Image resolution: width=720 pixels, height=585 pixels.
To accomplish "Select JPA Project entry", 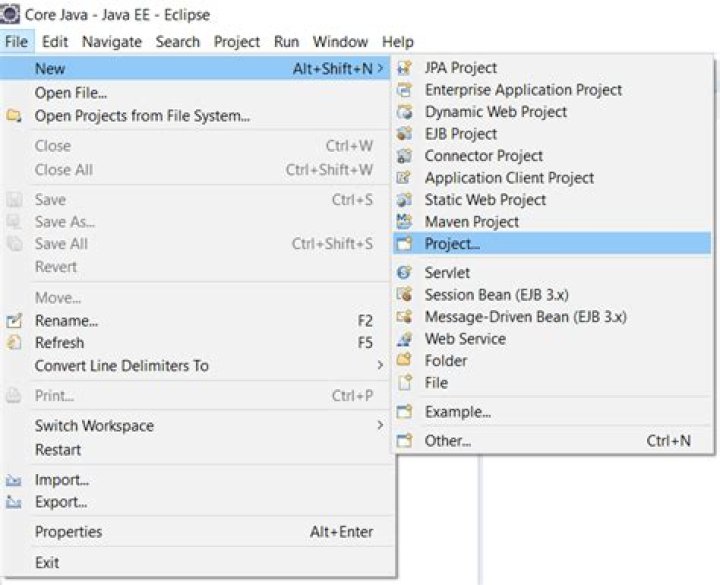I will coord(552,68).
